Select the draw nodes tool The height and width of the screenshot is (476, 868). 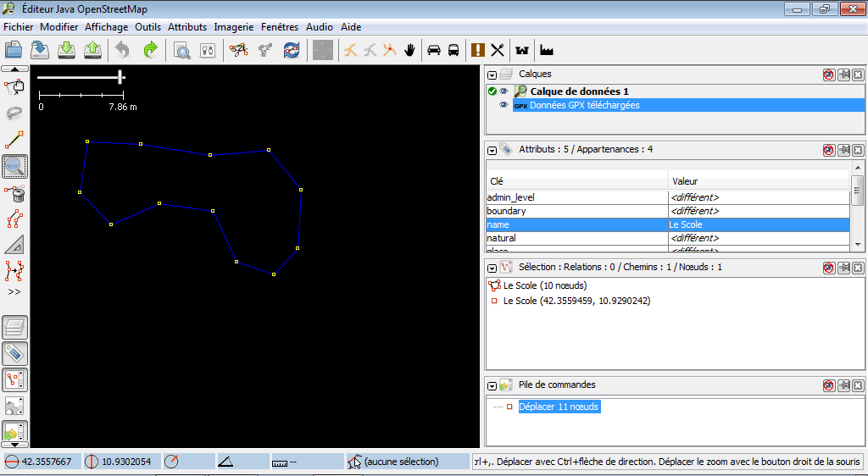point(14,140)
